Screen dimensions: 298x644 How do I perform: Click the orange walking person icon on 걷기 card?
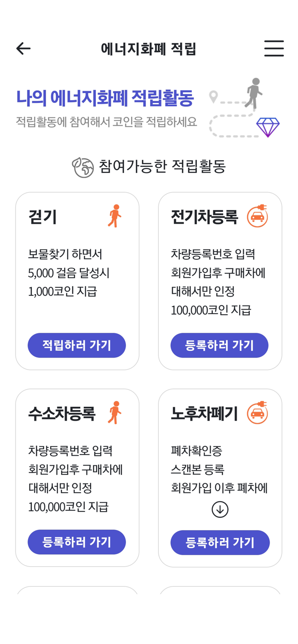[x=115, y=217]
